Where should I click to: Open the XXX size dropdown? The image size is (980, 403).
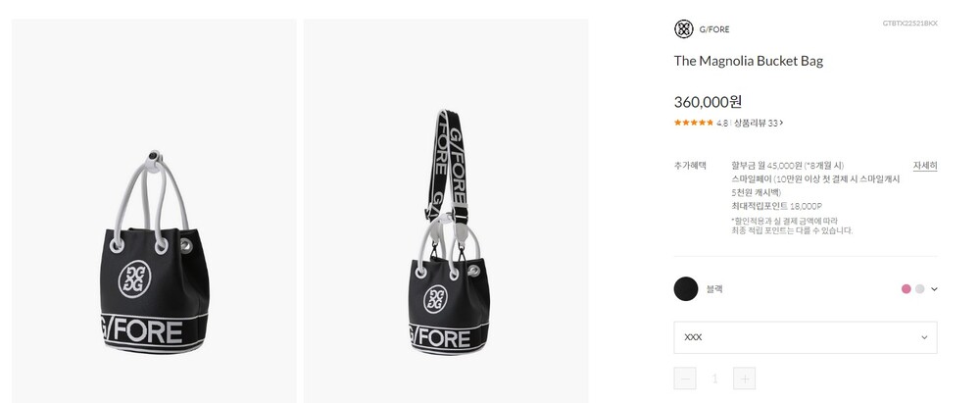[806, 337]
